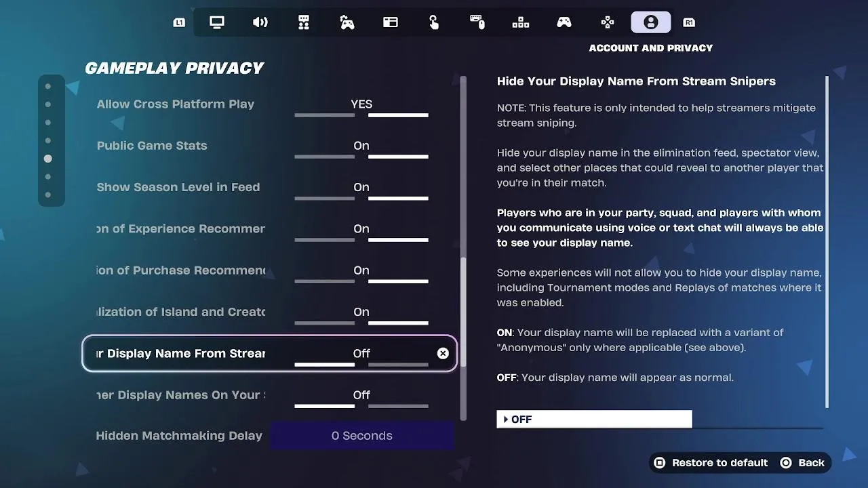
Task: Open the controller-with-gear game settings tab
Action: 347,22
